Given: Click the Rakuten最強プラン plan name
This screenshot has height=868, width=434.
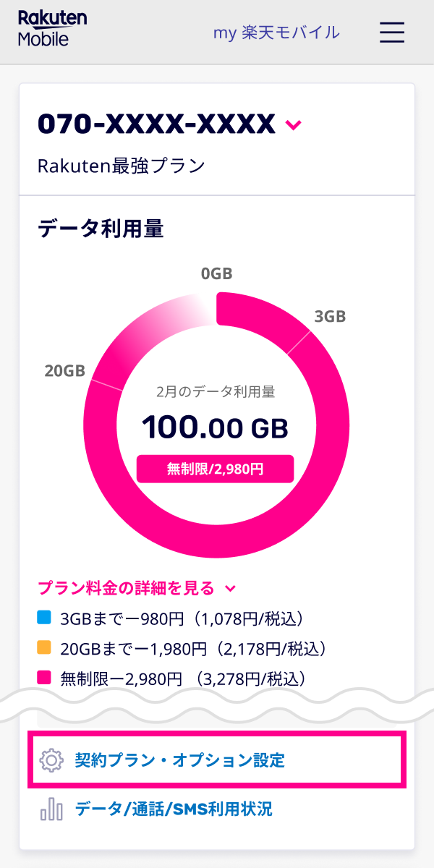Looking at the screenshot, I should click(x=122, y=166).
